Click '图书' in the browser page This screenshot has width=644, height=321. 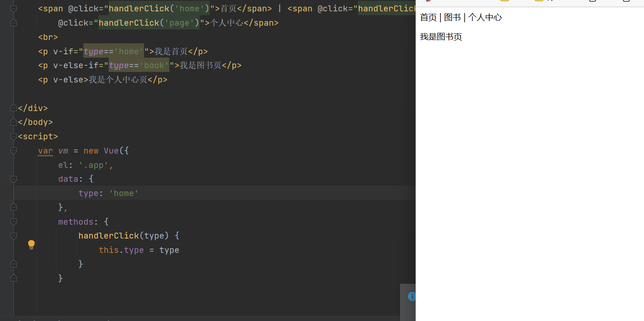pos(452,17)
